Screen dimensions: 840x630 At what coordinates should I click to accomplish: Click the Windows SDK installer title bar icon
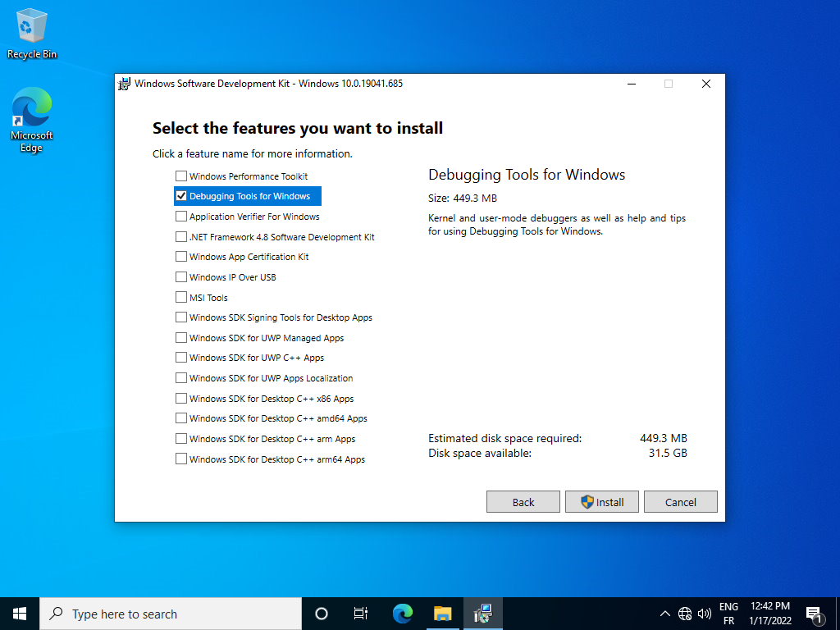(125, 84)
